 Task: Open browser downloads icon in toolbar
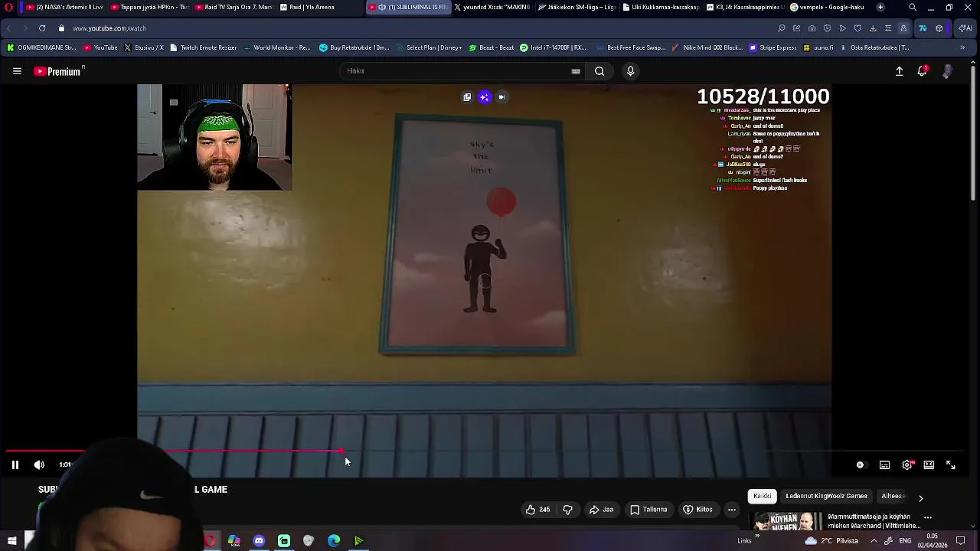pos(873,28)
